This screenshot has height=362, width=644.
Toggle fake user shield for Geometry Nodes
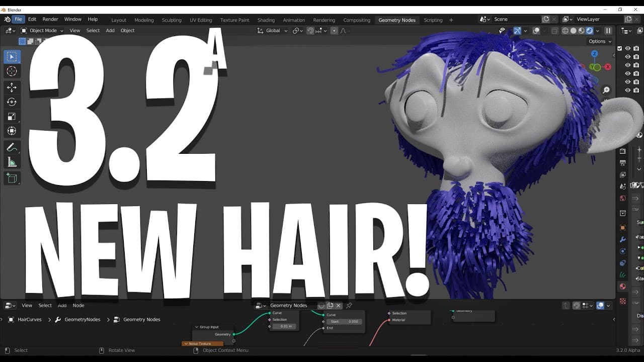click(x=321, y=305)
